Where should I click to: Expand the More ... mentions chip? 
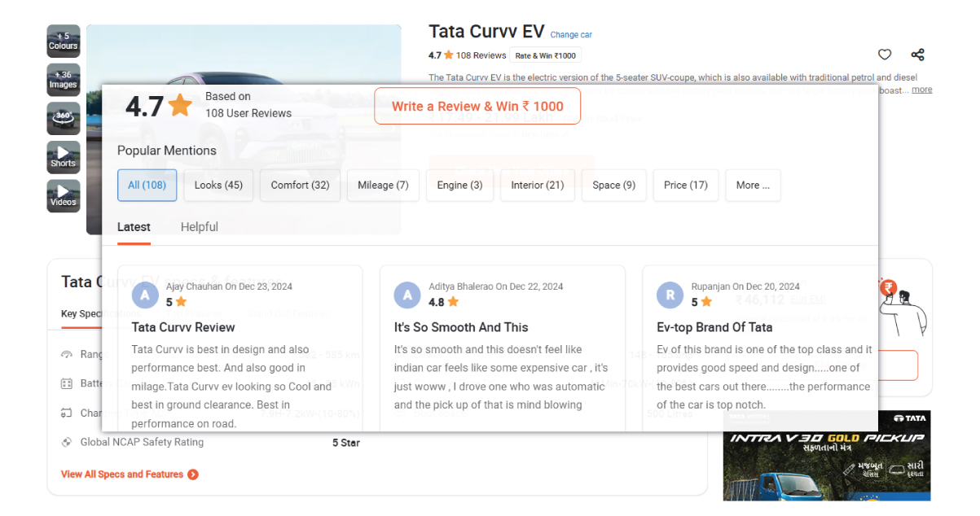[753, 185]
